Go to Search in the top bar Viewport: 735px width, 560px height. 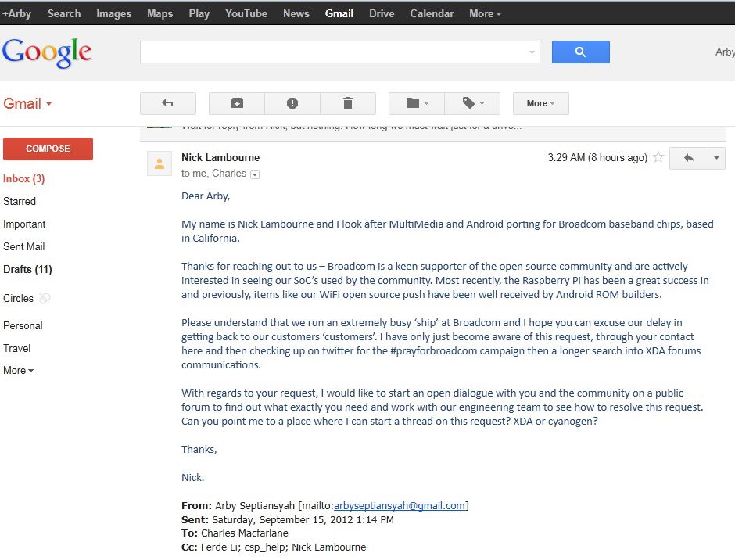click(64, 13)
